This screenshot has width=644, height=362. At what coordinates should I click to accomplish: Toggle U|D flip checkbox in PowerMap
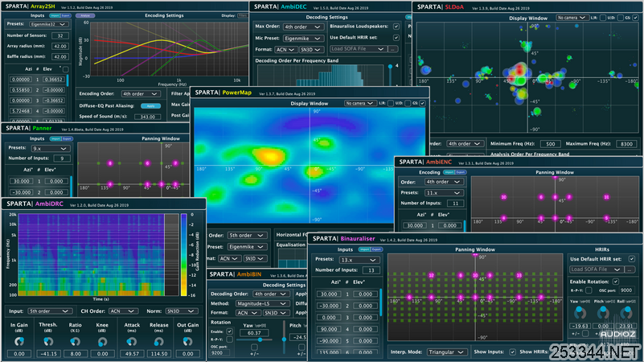click(408, 103)
